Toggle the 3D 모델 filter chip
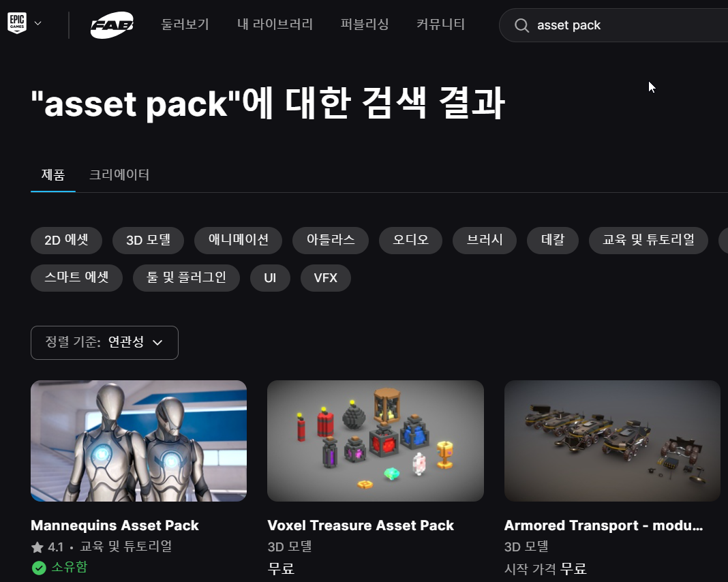Image resolution: width=728 pixels, height=582 pixels. (148, 241)
